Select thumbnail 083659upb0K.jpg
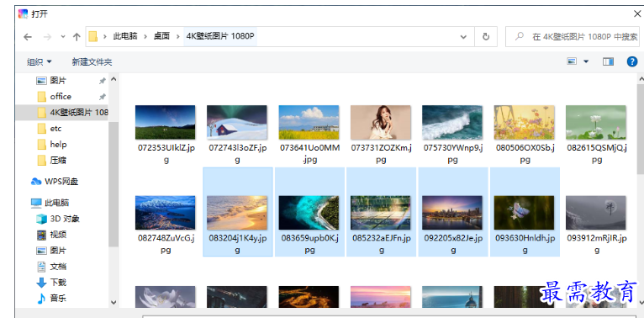 pyautogui.click(x=309, y=212)
